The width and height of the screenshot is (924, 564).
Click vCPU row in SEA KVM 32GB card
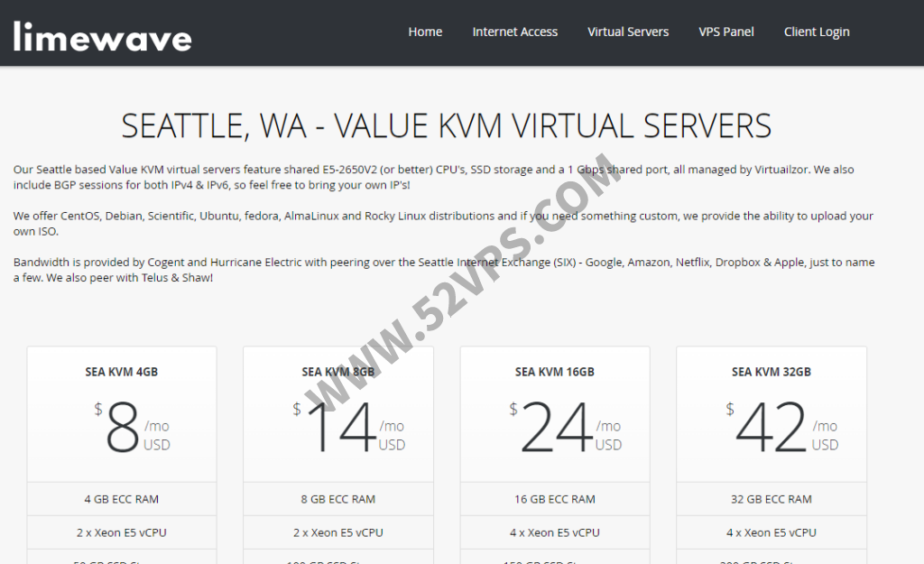pos(772,532)
